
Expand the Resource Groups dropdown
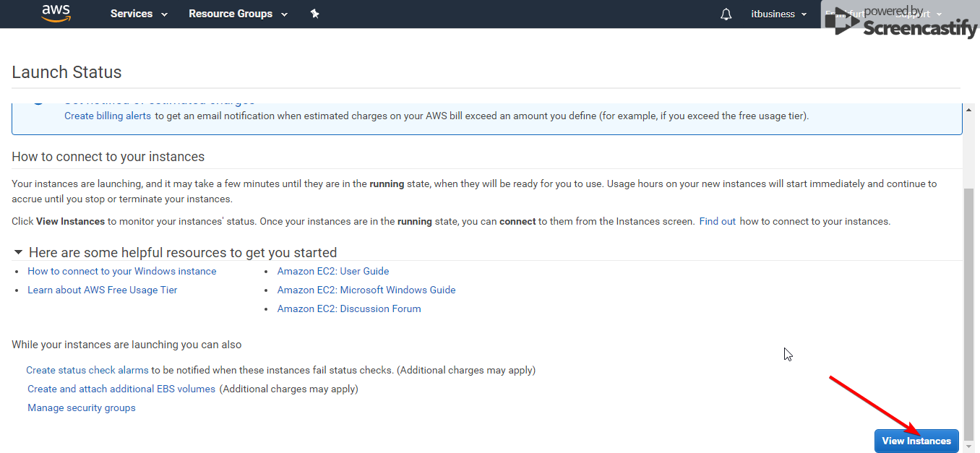click(238, 14)
